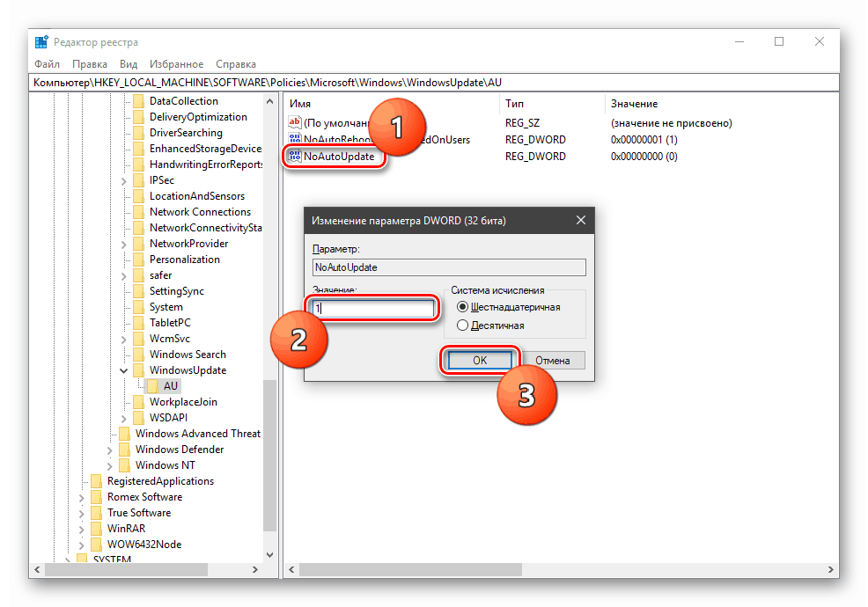
Task: Click the RegisteredApplications folder icon
Action: (96, 481)
